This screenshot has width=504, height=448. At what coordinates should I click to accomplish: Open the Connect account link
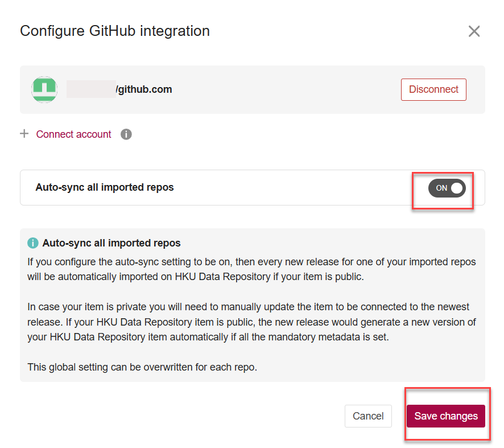coord(74,134)
